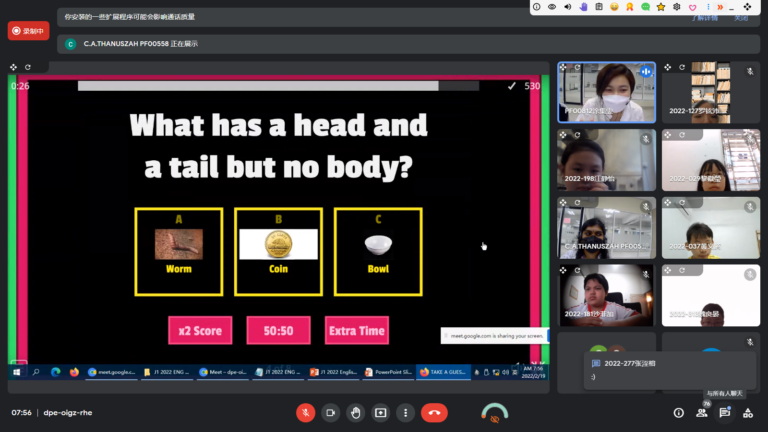Select answer B Coin

(278, 251)
